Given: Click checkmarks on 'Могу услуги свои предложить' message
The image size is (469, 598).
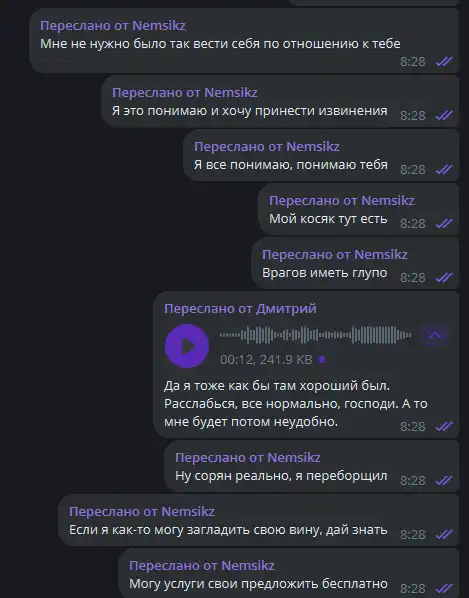Looking at the screenshot, I should (444, 588).
